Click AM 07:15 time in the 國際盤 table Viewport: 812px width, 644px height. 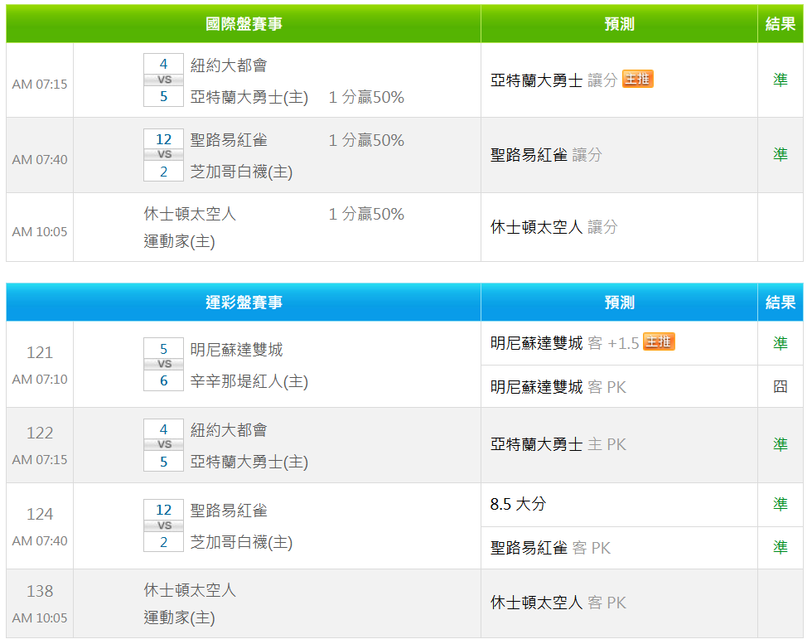(40, 84)
